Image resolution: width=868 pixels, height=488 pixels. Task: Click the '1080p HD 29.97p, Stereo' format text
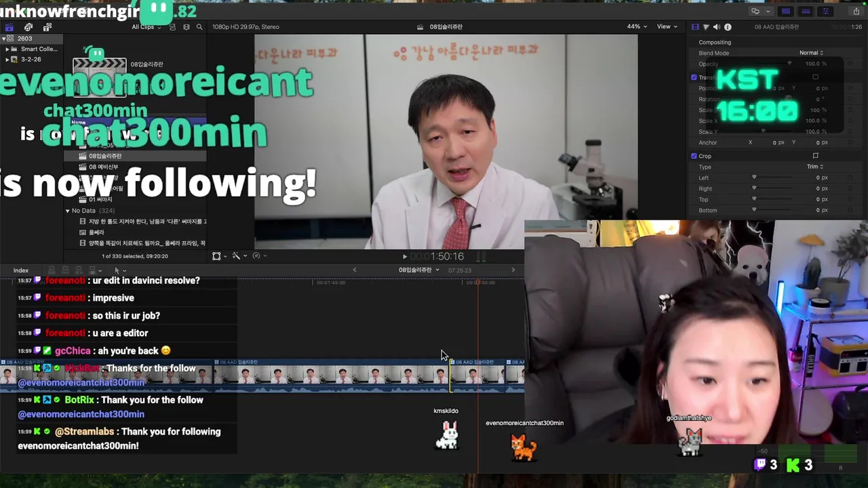[x=245, y=27]
